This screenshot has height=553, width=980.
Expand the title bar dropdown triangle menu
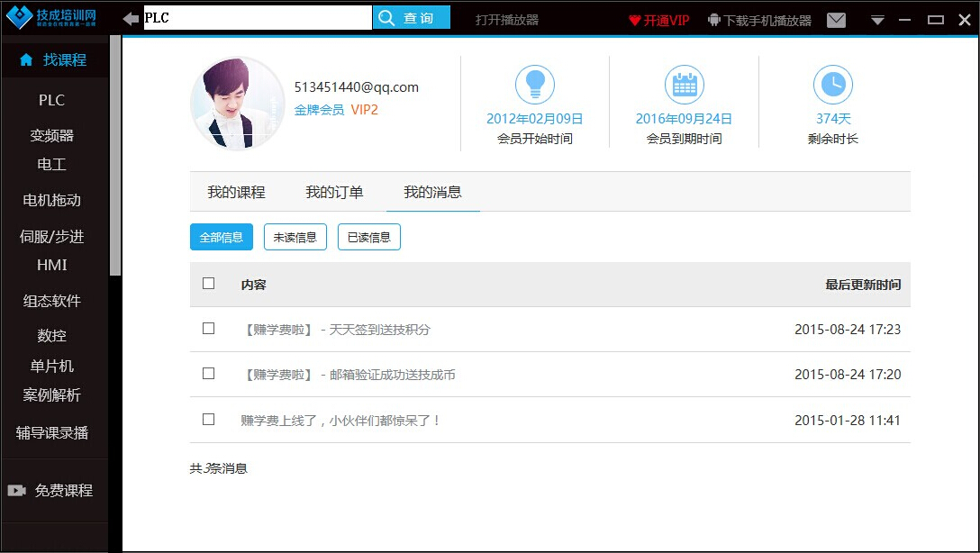click(x=877, y=21)
